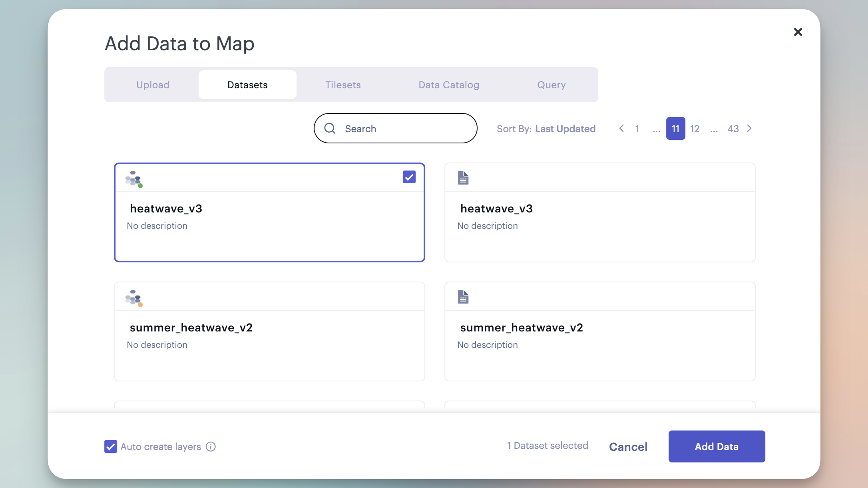
Task: Click the Cancel button
Action: [628, 446]
